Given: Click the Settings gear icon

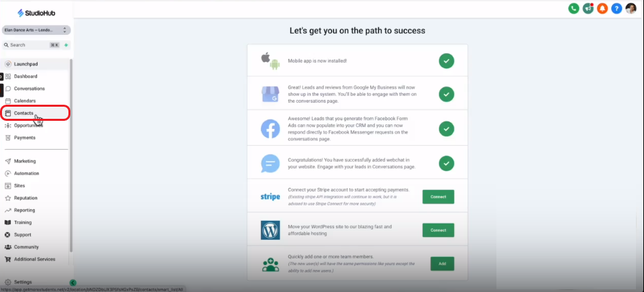Looking at the screenshot, I should (8, 282).
